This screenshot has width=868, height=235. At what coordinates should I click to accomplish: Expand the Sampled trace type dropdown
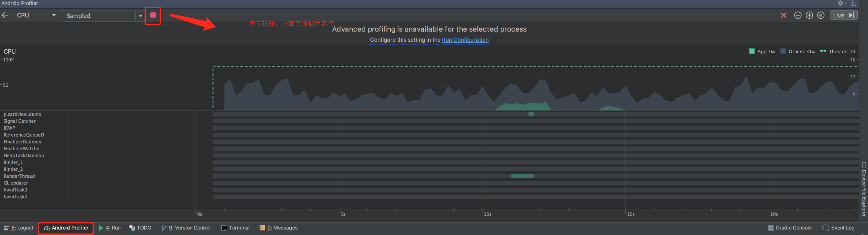tap(140, 16)
